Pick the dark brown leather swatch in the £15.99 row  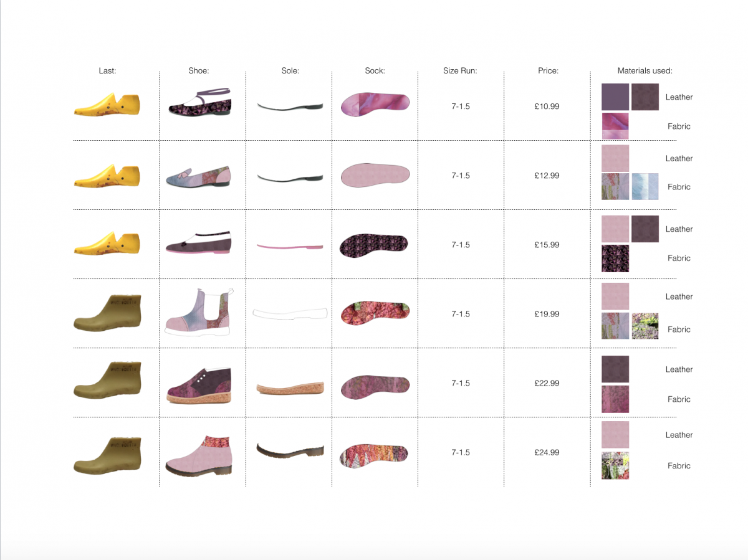(x=645, y=229)
